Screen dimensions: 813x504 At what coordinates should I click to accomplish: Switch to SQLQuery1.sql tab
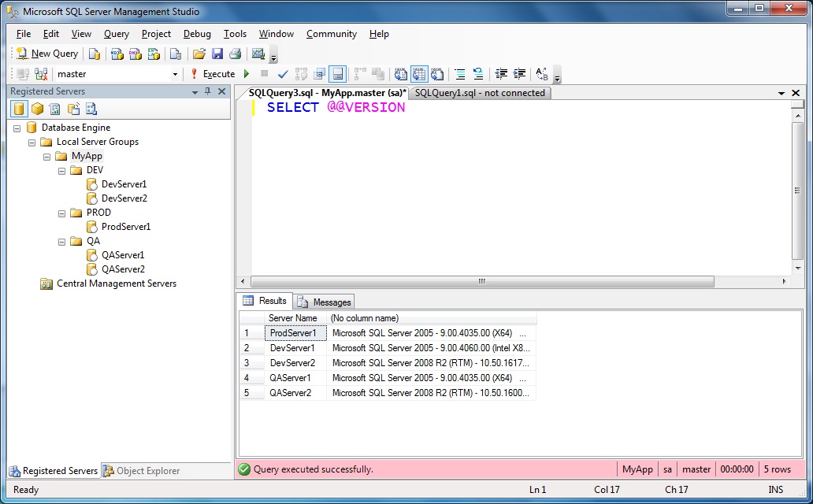tap(480, 93)
